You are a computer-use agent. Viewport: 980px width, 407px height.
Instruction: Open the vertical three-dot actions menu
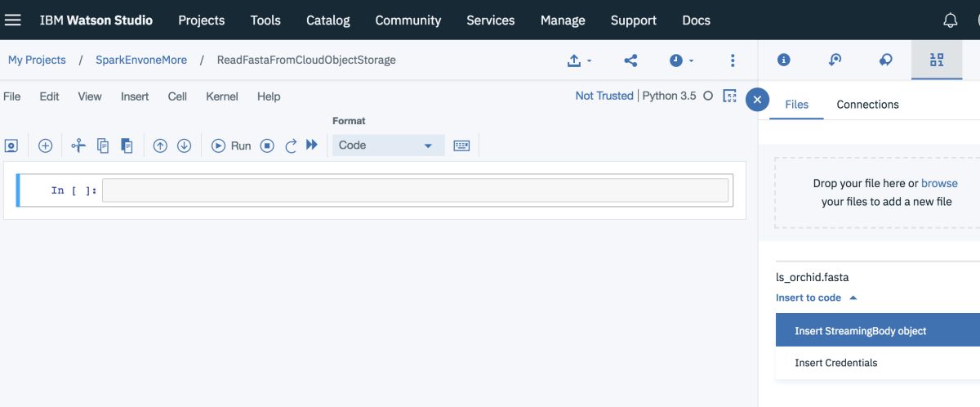pyautogui.click(x=733, y=60)
